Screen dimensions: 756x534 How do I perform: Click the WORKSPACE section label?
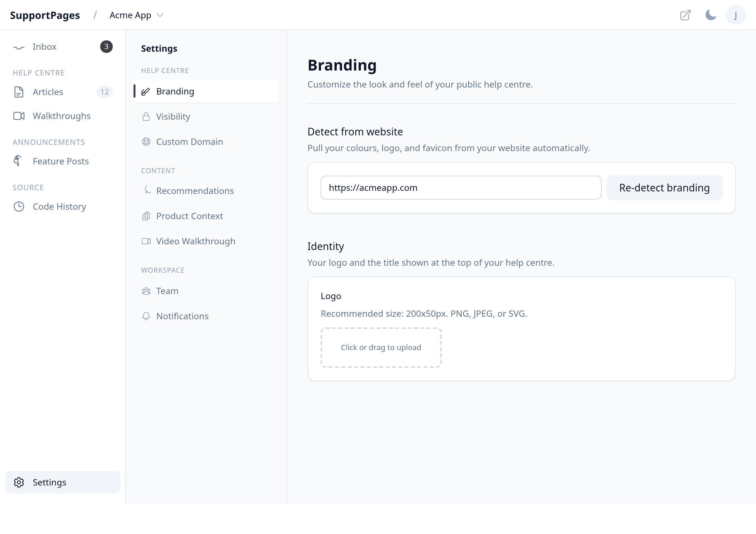pyautogui.click(x=163, y=270)
